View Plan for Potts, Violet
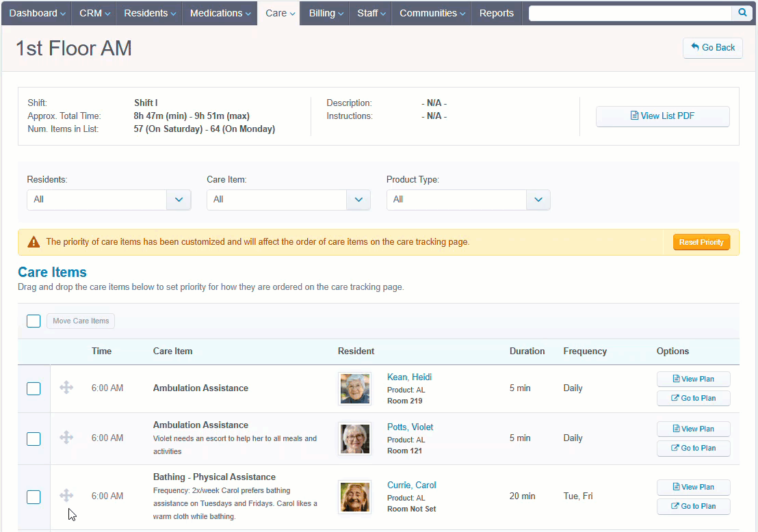This screenshot has width=758, height=532. (x=693, y=429)
